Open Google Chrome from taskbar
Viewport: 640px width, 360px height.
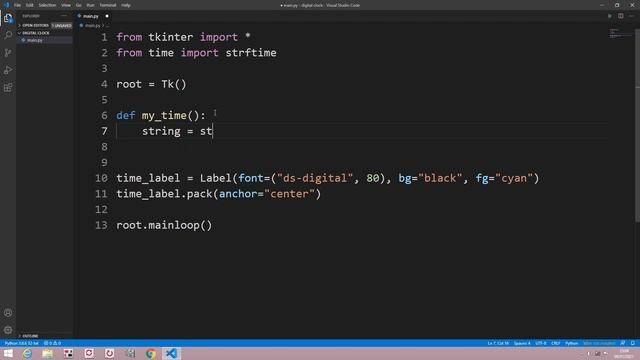point(151,353)
